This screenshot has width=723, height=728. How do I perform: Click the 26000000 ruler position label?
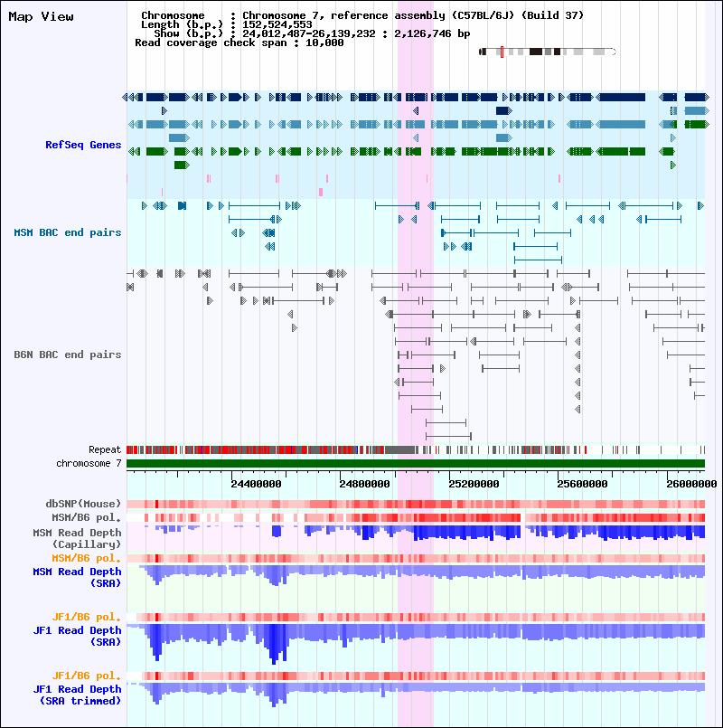pos(691,484)
